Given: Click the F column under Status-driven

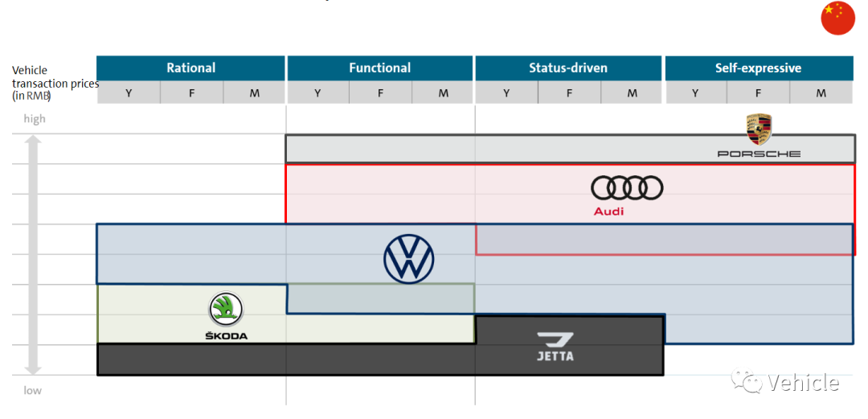Looking at the screenshot, I should [569, 92].
